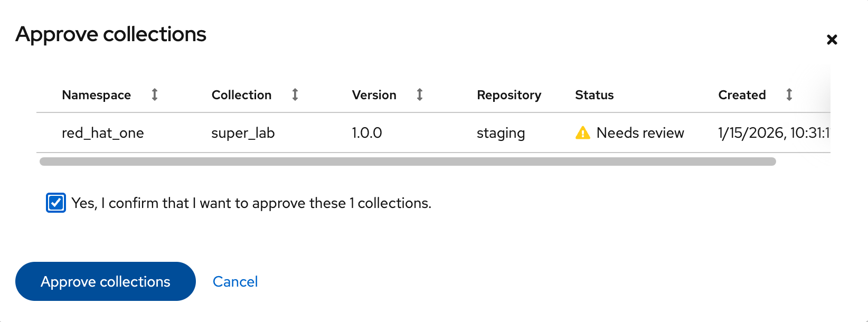Select the staging repository value

501,133
